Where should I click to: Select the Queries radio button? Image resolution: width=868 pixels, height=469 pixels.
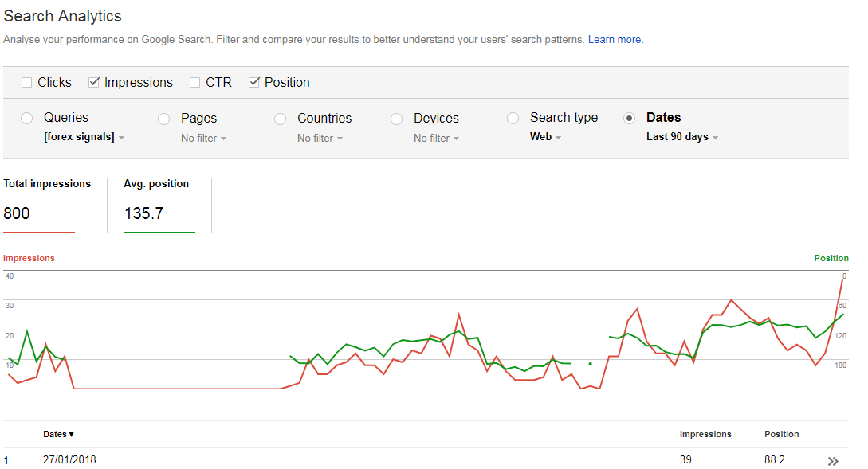tap(27, 118)
